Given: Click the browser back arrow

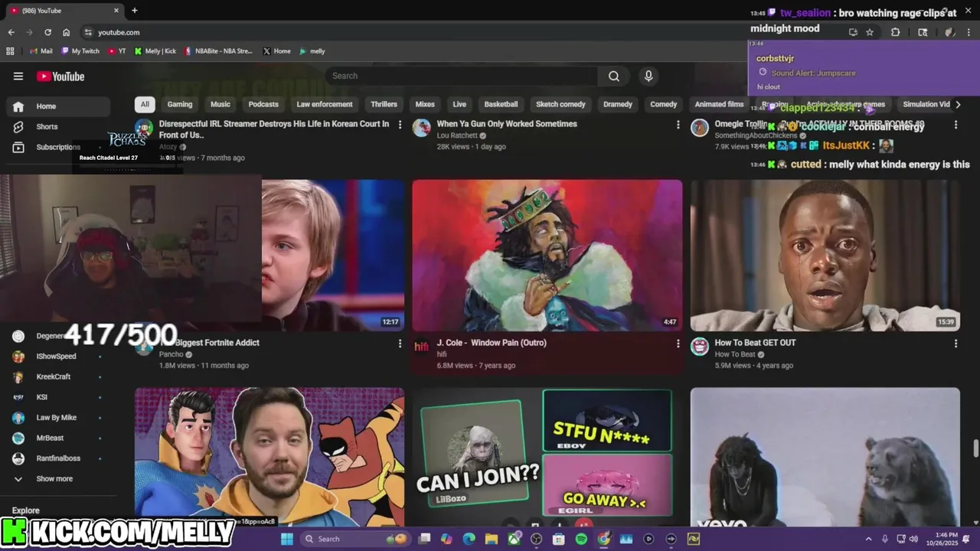Looking at the screenshot, I should [x=11, y=32].
